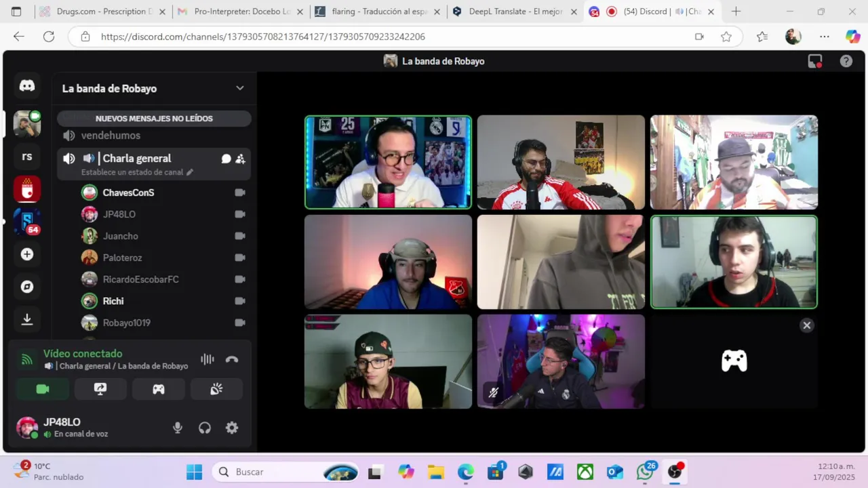Start an activity game controller button
Image resolution: width=868 pixels, height=488 pixels.
click(159, 389)
